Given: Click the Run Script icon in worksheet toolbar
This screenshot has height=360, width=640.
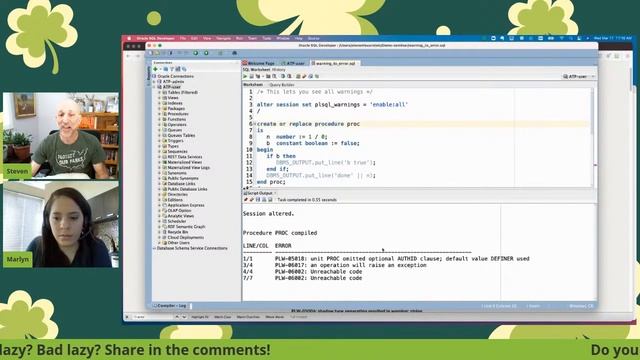Looking at the screenshot, I should 251,76.
